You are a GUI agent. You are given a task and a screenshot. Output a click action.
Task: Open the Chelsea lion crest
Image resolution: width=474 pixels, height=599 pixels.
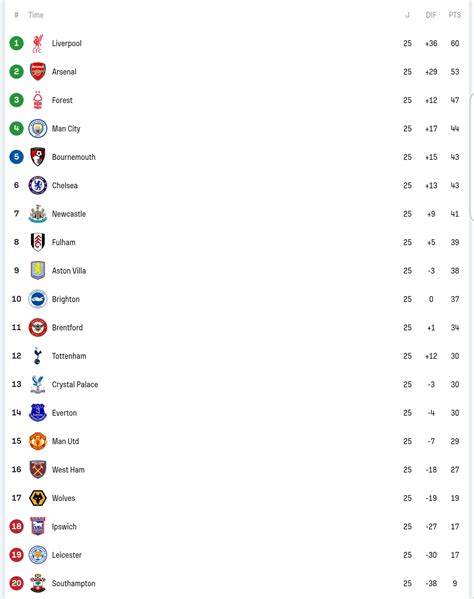click(x=38, y=185)
